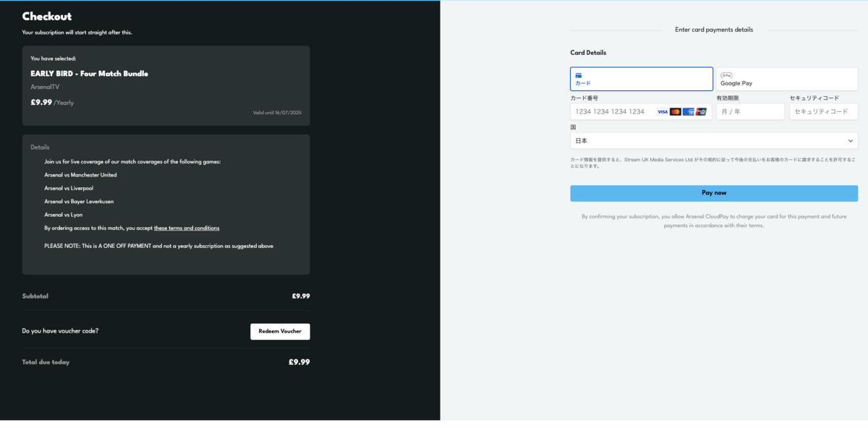Click the You have selected: label
868x428 pixels.
(x=54, y=58)
